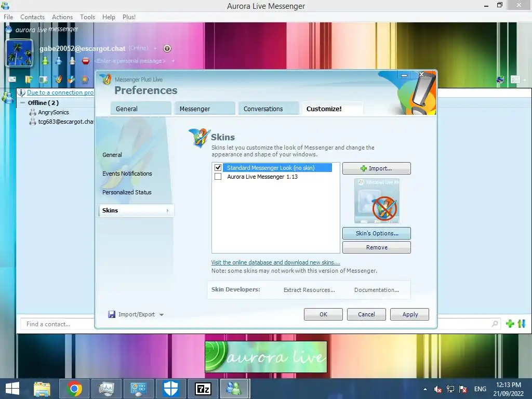Click the Skin's Options... button
Screen dimensions: 532x399
(x=376, y=233)
